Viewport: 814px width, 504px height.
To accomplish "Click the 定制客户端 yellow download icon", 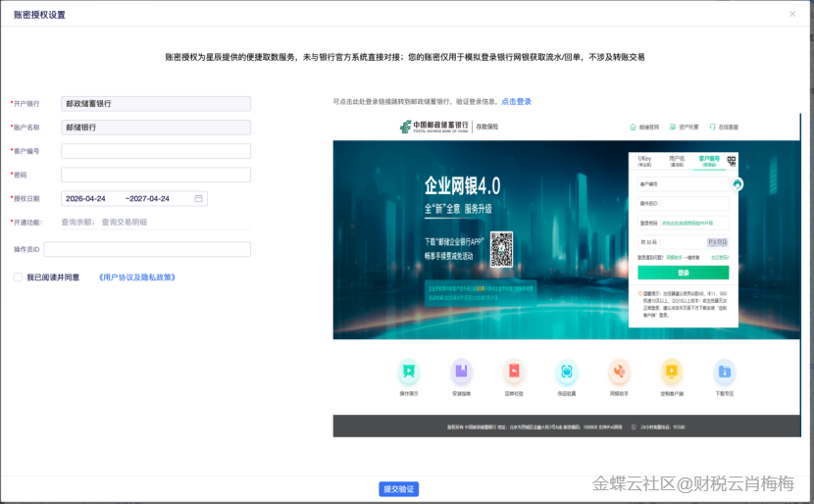I will tap(672, 371).
